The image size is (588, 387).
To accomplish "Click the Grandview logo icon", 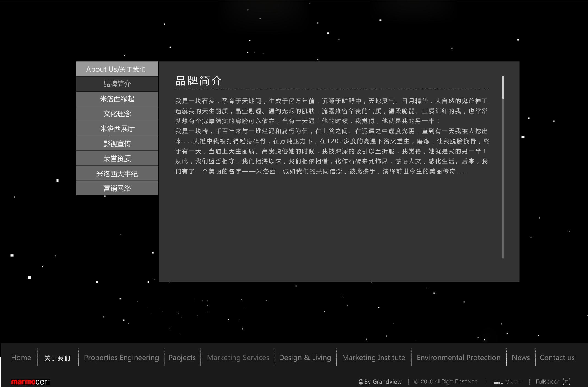I will [361, 382].
